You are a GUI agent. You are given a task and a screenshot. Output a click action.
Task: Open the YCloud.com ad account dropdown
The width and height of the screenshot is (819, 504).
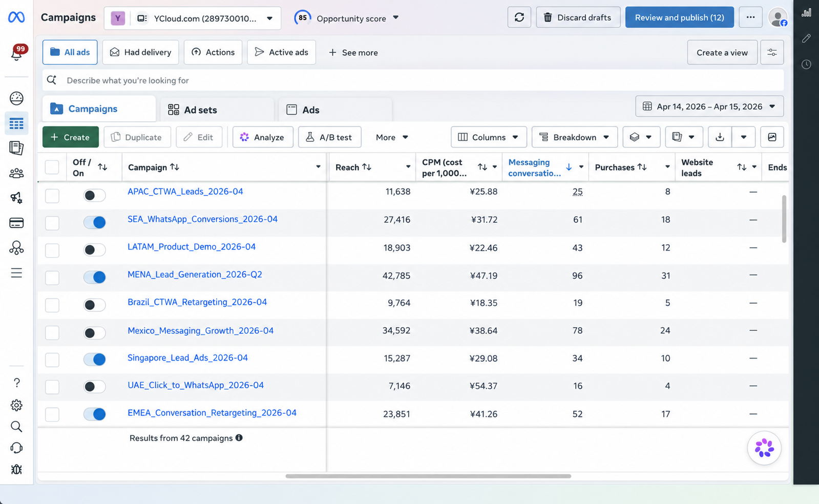pyautogui.click(x=193, y=18)
